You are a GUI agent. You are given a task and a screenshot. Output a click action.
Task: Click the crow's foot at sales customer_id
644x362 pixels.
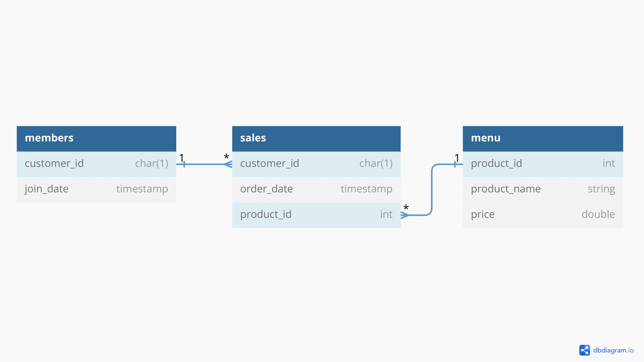[229, 164]
